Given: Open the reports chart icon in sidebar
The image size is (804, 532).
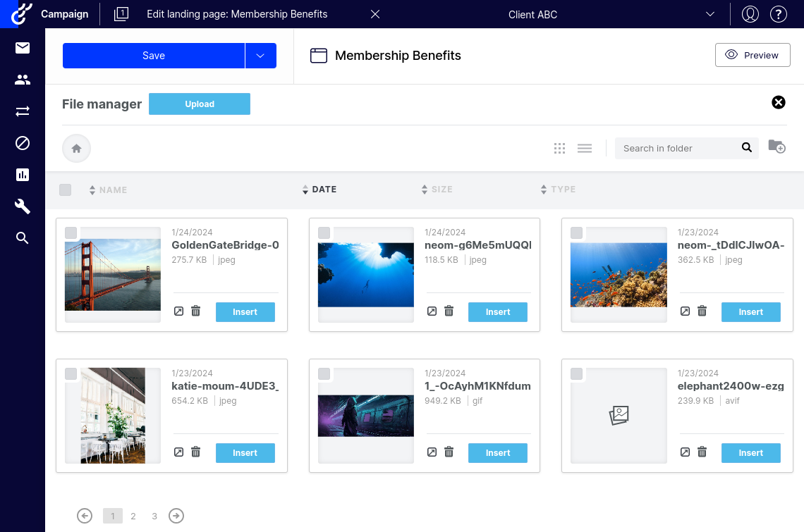Looking at the screenshot, I should (23, 175).
